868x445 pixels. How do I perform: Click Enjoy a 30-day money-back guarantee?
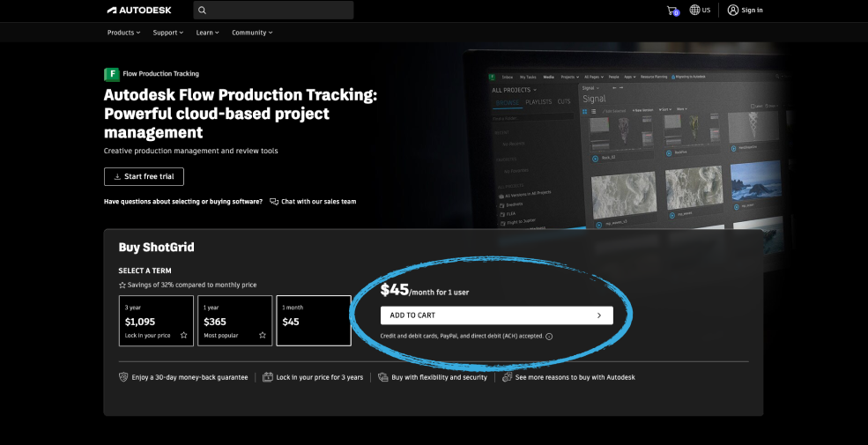(x=183, y=377)
